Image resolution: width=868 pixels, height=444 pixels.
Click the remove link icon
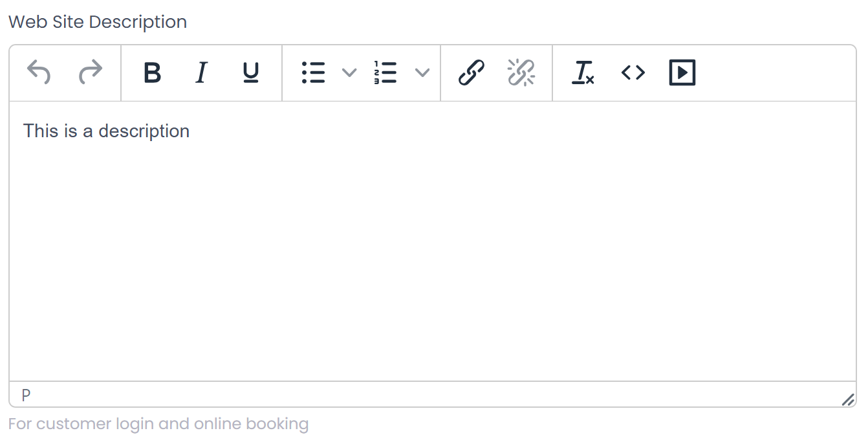521,72
